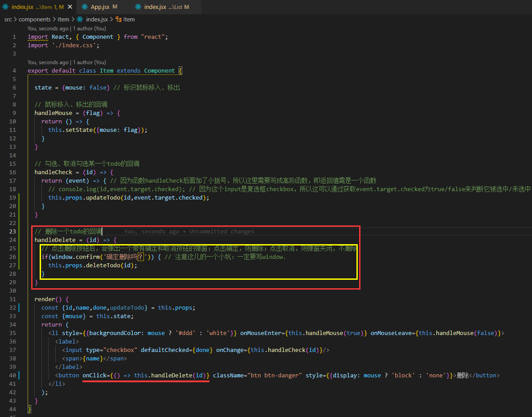Open the index.jsx breadcrumb symbol list
This screenshot has width=532, height=417.
coord(98,19)
